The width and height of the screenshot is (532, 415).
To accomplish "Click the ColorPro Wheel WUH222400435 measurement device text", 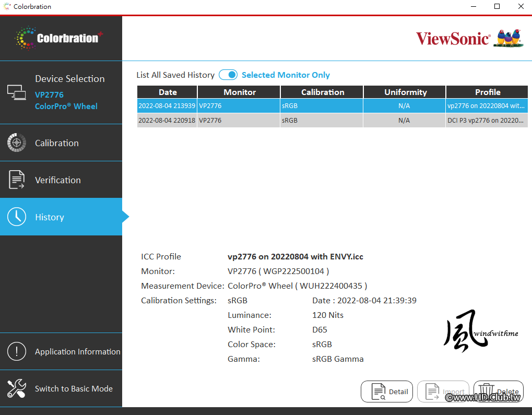I will coord(297,286).
